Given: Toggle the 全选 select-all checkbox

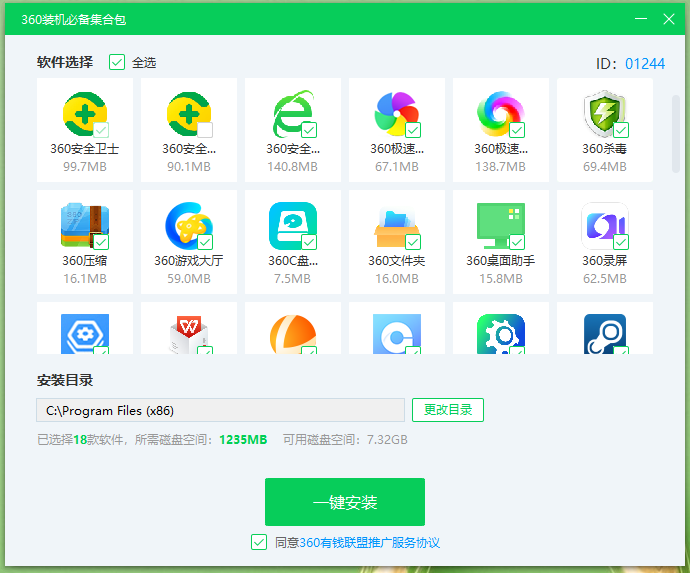Looking at the screenshot, I should [117, 62].
